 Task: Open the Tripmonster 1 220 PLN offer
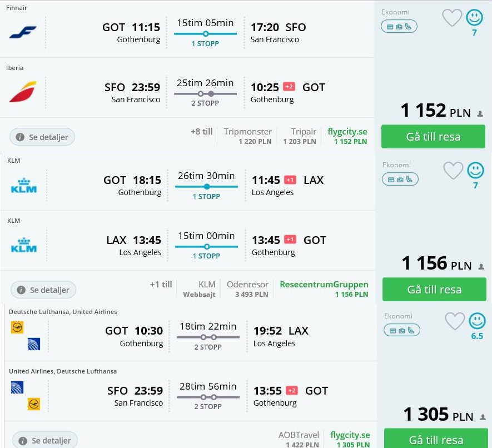(247, 136)
